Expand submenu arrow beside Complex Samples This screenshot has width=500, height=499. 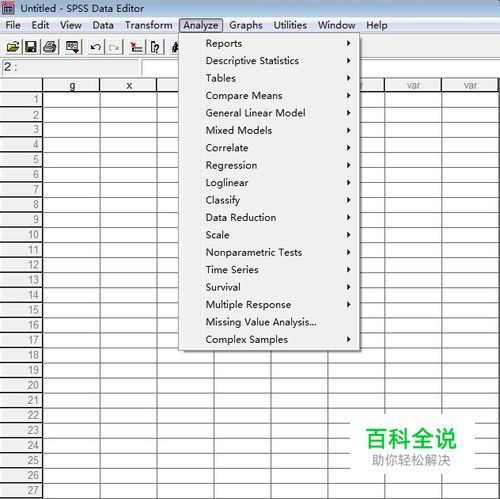coord(349,339)
